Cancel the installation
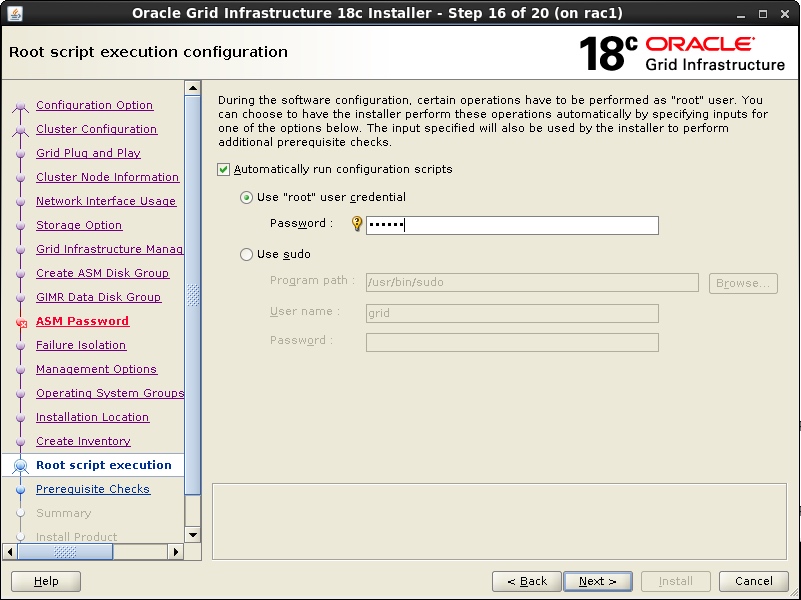 click(753, 581)
